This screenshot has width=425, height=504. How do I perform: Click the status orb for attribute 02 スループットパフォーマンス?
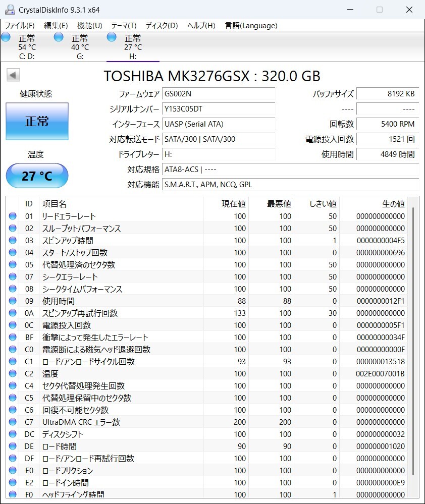point(13,228)
